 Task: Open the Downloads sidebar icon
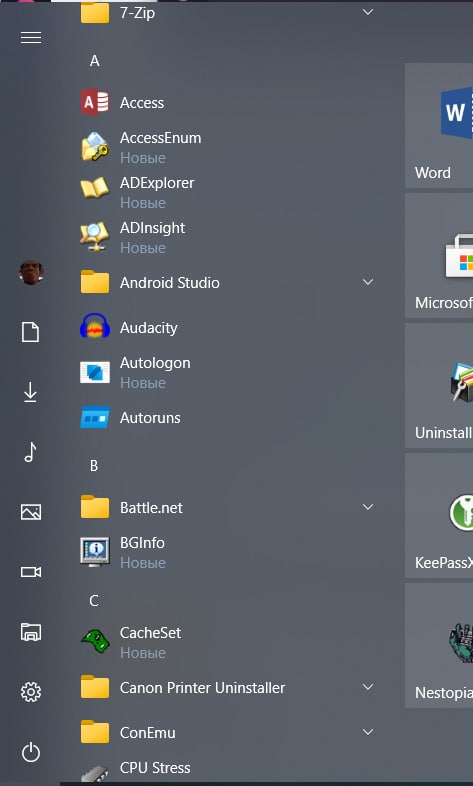31,392
